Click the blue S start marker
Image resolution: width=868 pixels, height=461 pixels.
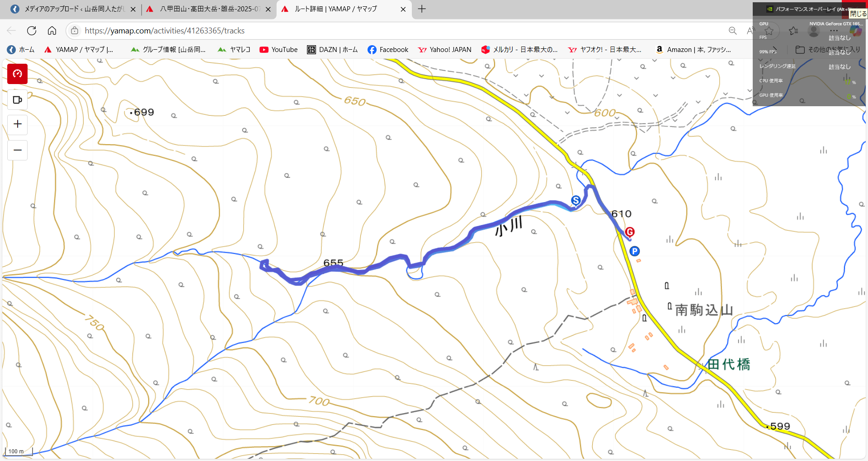[576, 200]
